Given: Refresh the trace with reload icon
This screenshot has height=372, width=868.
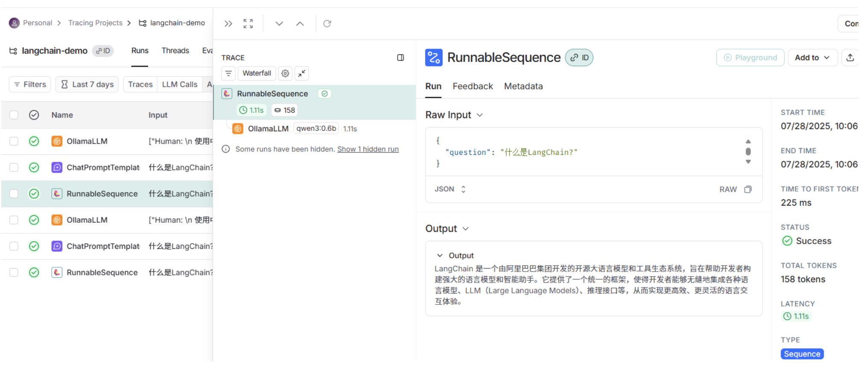Looking at the screenshot, I should pos(327,24).
